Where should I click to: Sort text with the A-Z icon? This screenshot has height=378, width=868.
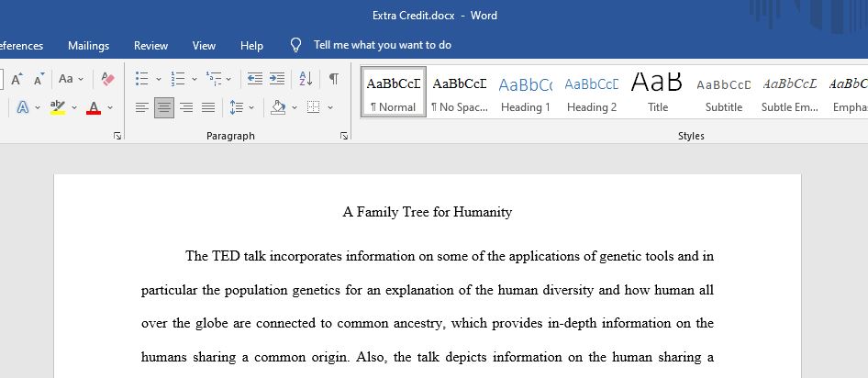pyautogui.click(x=306, y=79)
